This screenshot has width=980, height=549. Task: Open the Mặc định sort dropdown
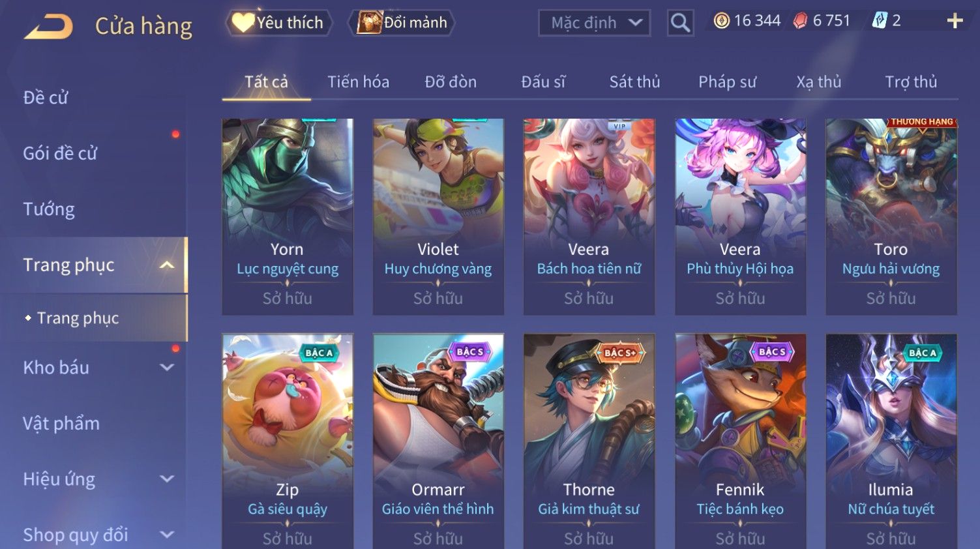(595, 23)
